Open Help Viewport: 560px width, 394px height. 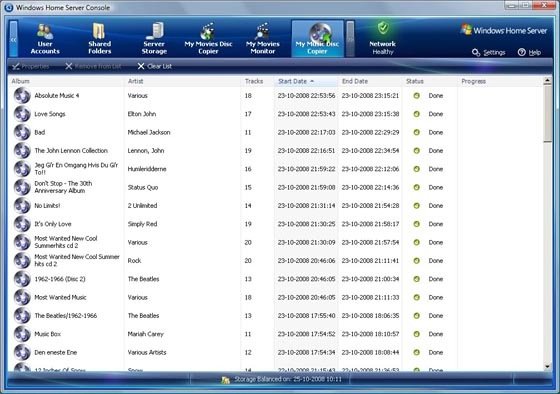click(529, 53)
